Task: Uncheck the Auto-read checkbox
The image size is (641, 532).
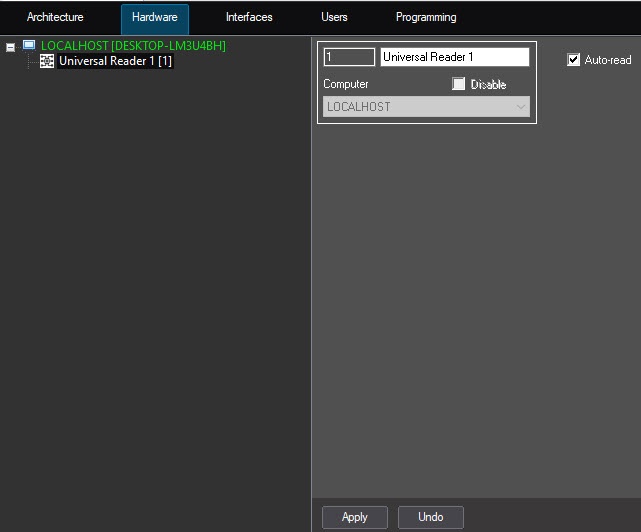Action: [573, 60]
